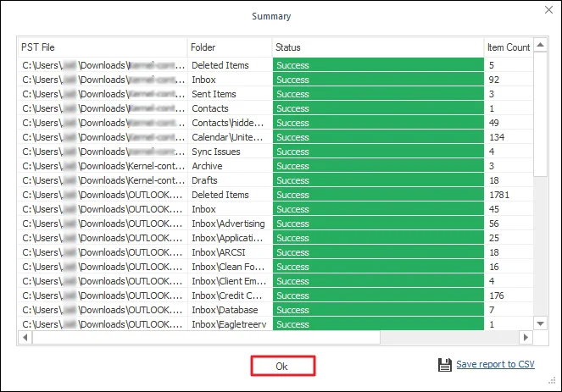The width and height of the screenshot is (562, 392).
Task: Click the item count 16
Action: click(494, 267)
